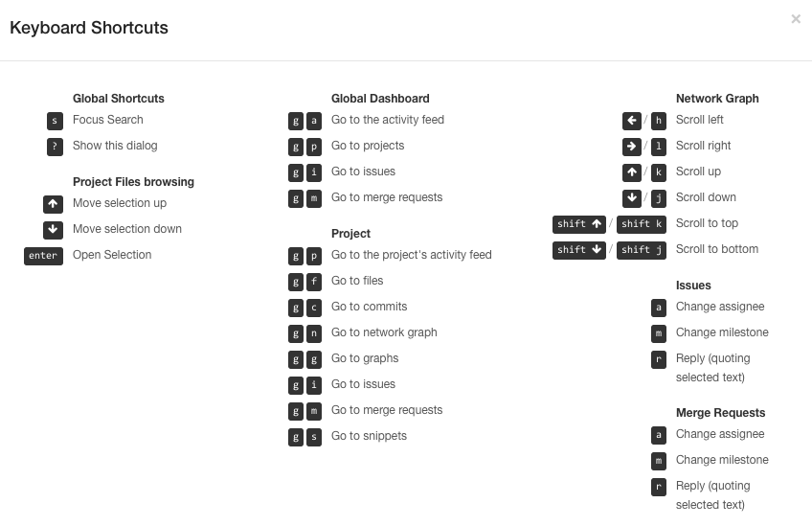The height and width of the screenshot is (526, 812).
Task: Click the 'shift j' key for Scroll to bottom
Action: 642,250
